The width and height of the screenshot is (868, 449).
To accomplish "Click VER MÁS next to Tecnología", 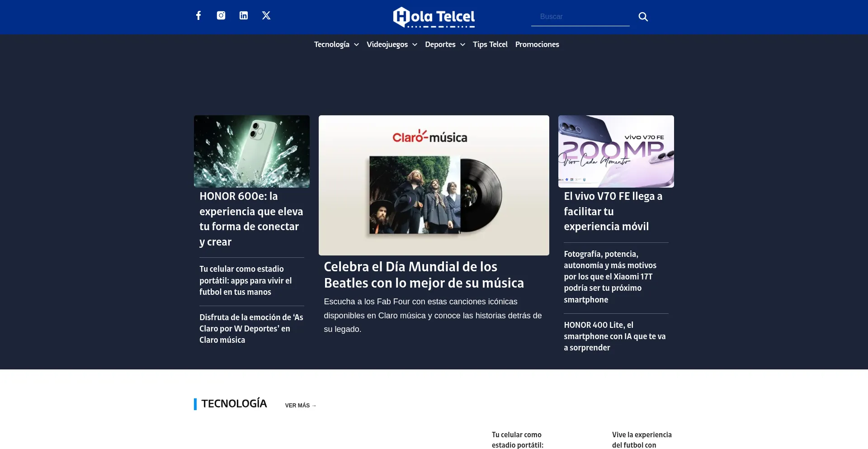I will click(301, 406).
